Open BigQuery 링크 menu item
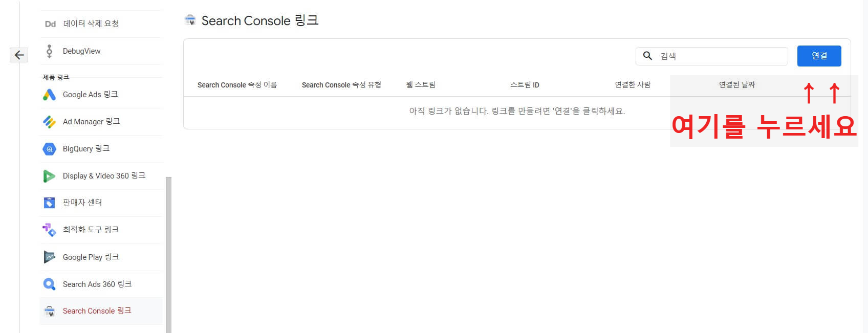This screenshot has width=868, height=333. [101, 149]
